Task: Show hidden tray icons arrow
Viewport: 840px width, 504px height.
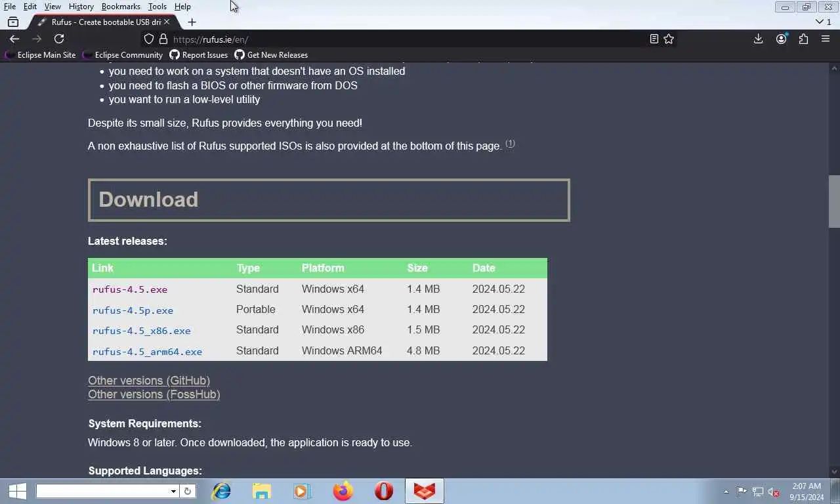Action: point(726,492)
